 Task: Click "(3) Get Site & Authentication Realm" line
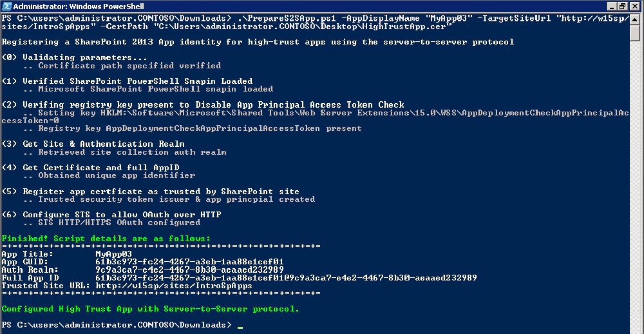93,144
